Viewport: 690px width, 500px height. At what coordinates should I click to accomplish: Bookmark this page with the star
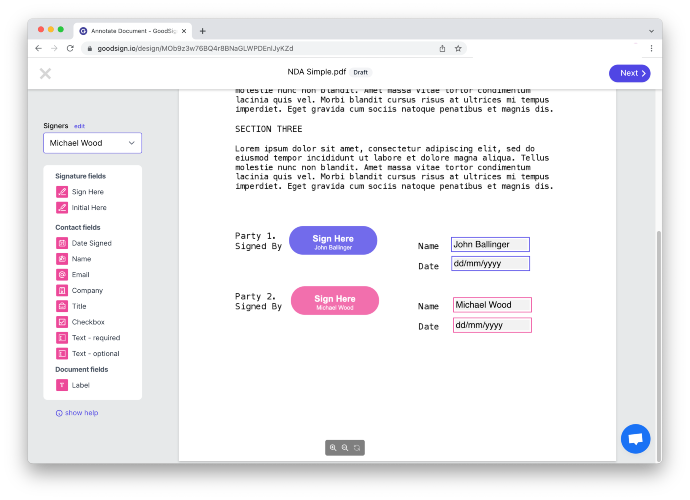coord(458,48)
